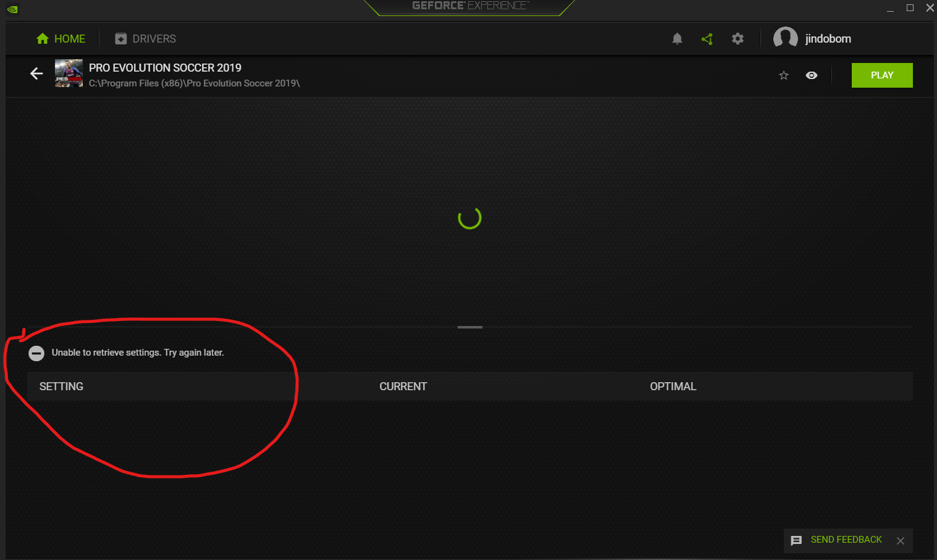Launch the game with PLAY
The image size is (937, 560).
[x=881, y=75]
